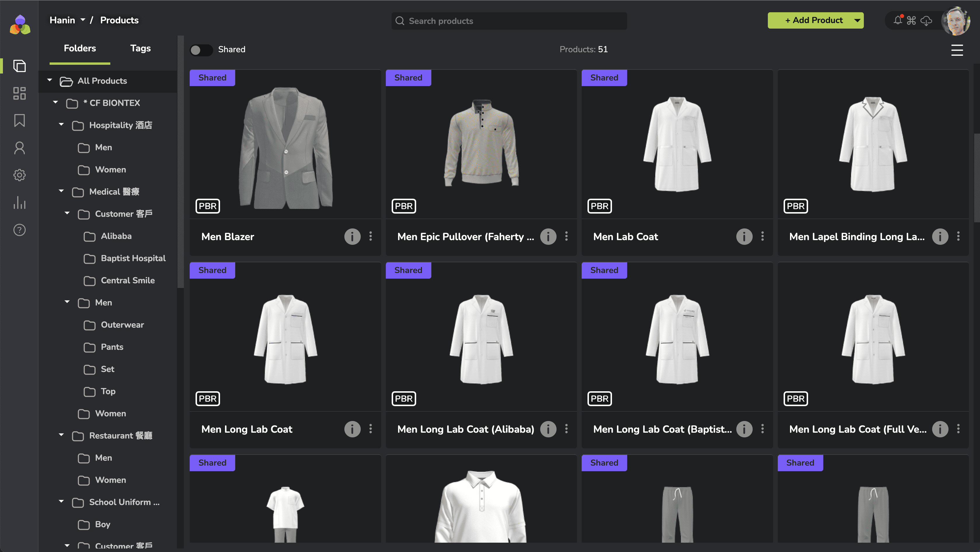Collapse the Hospitality 酒店 folder tree
Image resolution: width=980 pixels, height=552 pixels.
click(61, 124)
